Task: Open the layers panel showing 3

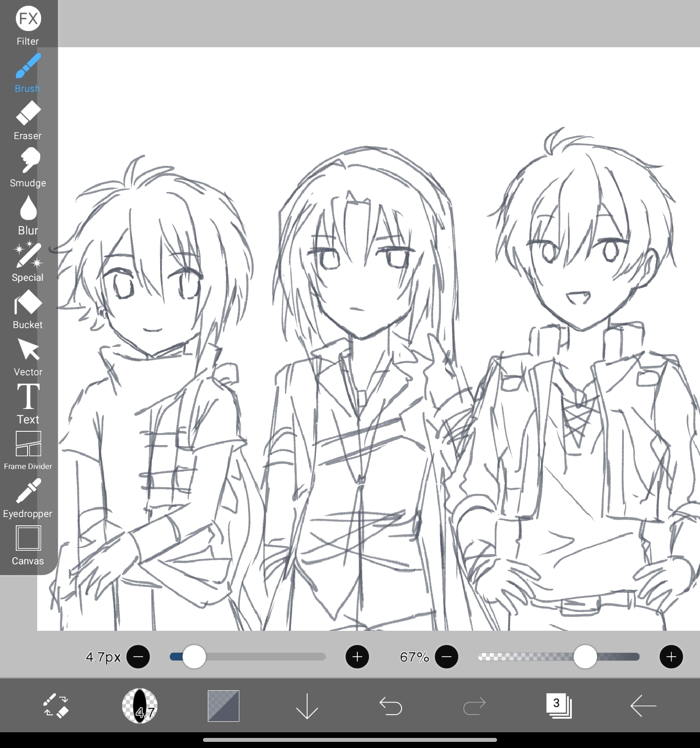Action: [559, 706]
